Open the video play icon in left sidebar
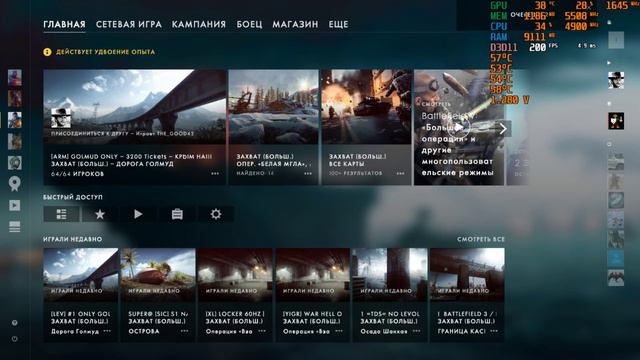 [x=15, y=205]
